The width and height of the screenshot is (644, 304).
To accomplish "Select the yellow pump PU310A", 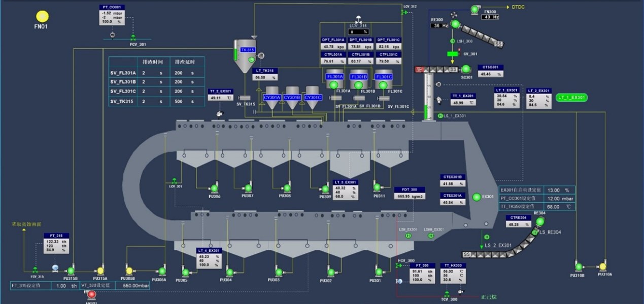I will [603, 267].
